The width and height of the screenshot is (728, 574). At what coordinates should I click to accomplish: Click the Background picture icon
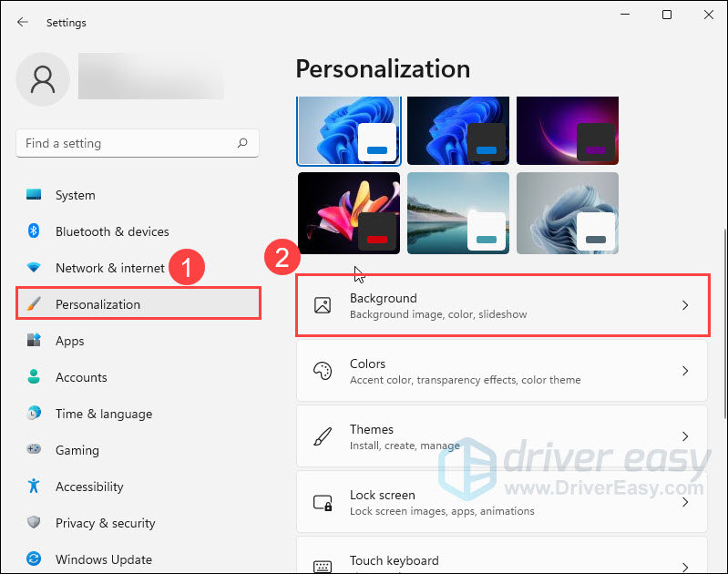click(x=323, y=305)
